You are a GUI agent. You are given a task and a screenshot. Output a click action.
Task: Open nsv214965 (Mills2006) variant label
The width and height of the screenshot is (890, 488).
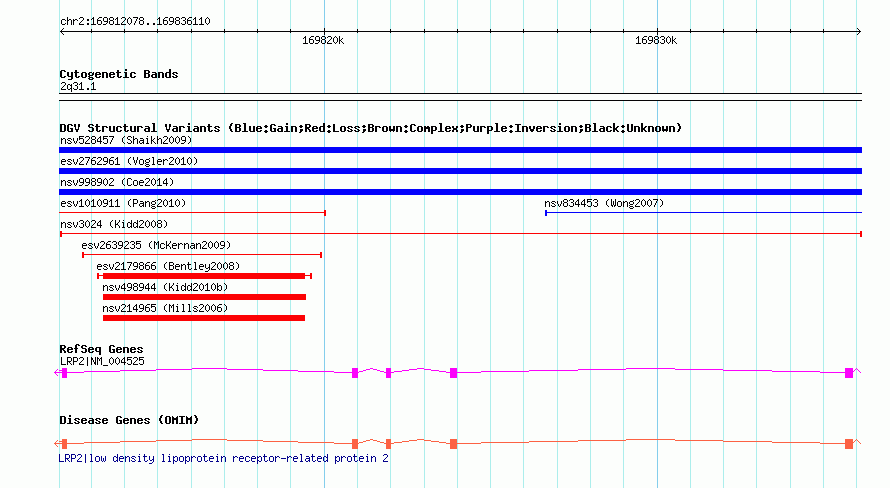(165, 308)
